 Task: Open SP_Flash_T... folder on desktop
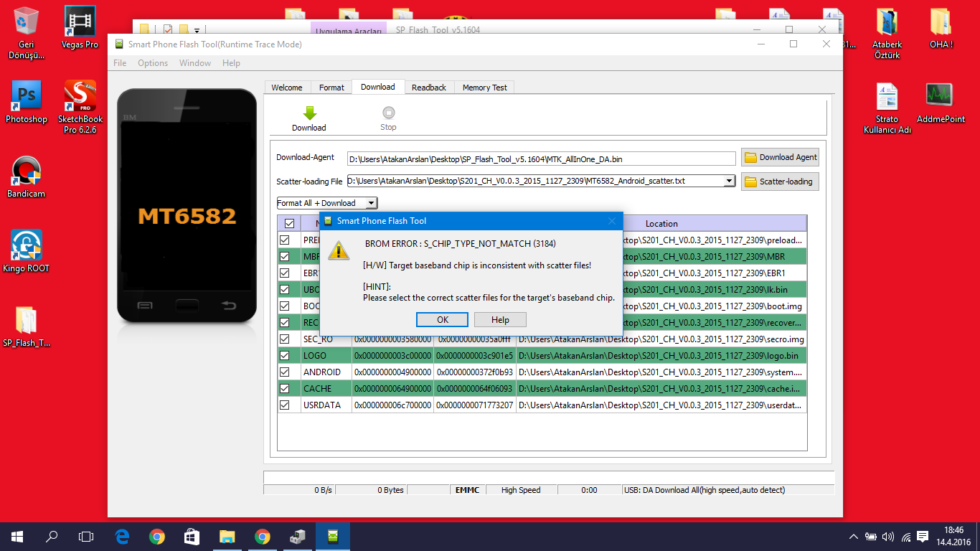tap(27, 326)
